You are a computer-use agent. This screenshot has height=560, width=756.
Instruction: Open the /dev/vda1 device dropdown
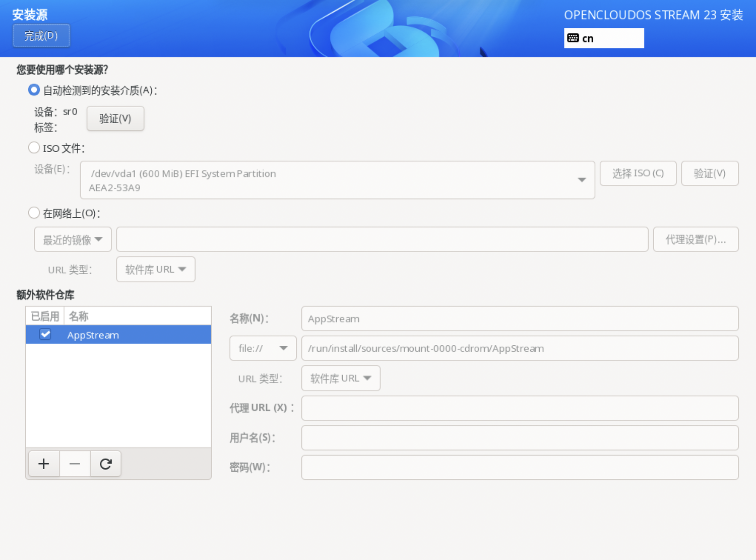pyautogui.click(x=337, y=180)
